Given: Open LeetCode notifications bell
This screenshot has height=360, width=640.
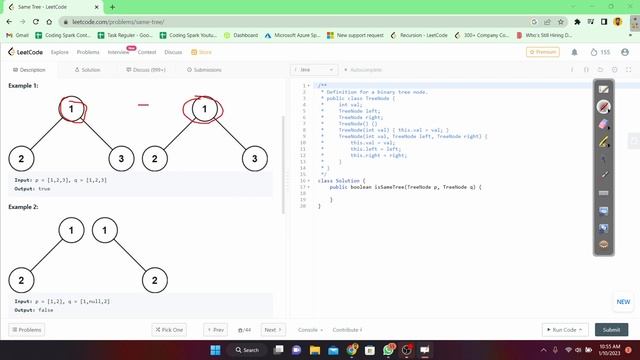Looking at the screenshot, I should coord(574,52).
